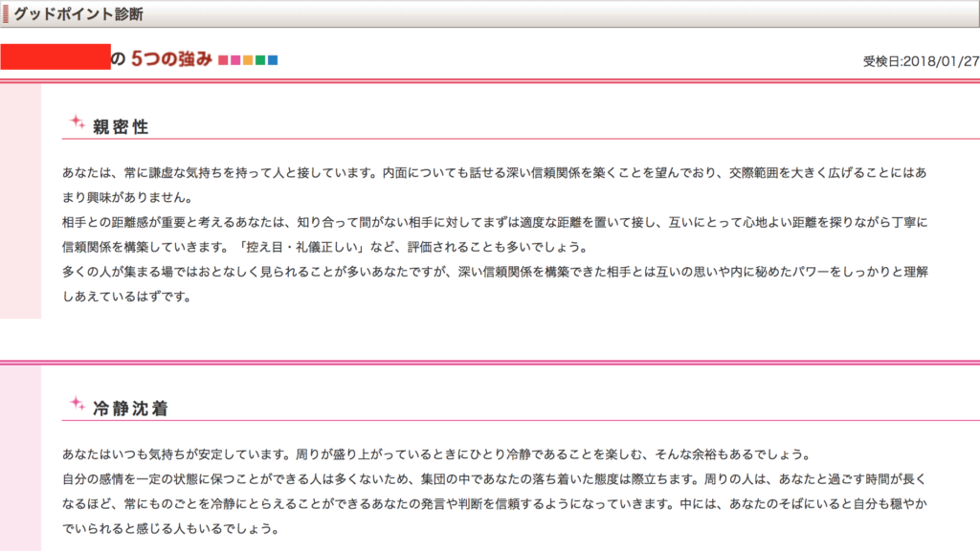The width and height of the screenshot is (980, 553).
Task: Click the line starting なるほど、常にものごとを冷静
Action: pos(495,503)
